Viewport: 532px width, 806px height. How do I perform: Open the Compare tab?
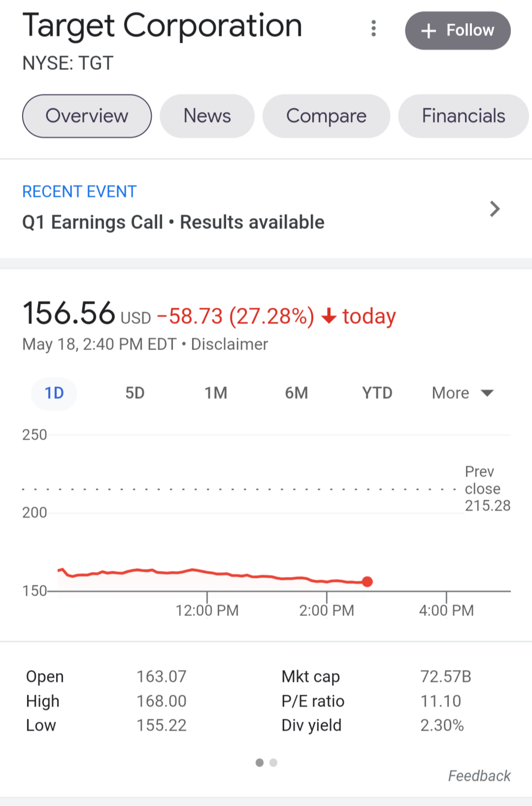(326, 116)
